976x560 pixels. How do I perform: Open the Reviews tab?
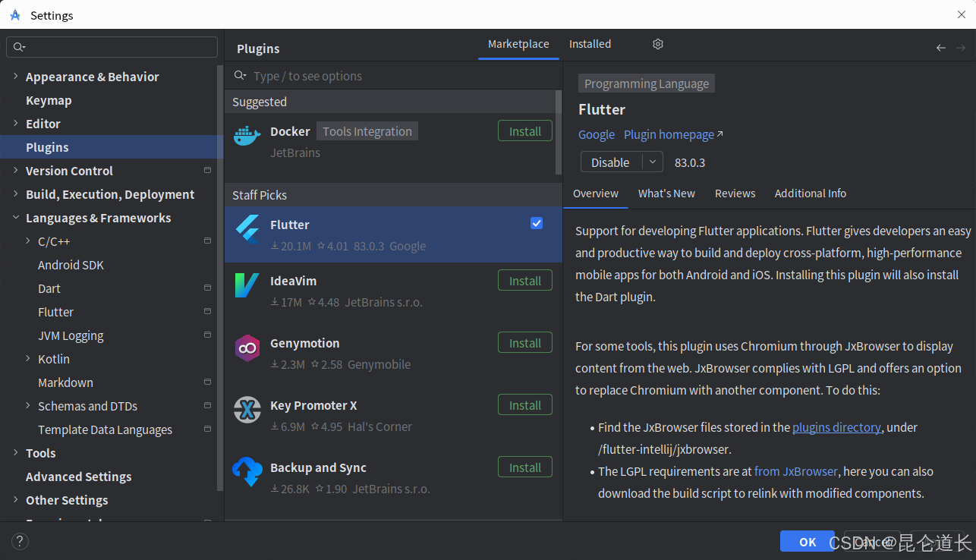tap(735, 193)
